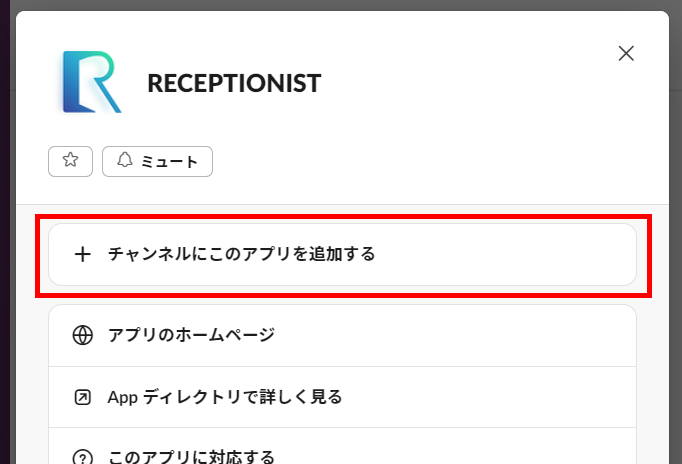This screenshot has width=682, height=464.
Task: Click the globe icon beside アプリのホームページ
Action: click(x=82, y=336)
